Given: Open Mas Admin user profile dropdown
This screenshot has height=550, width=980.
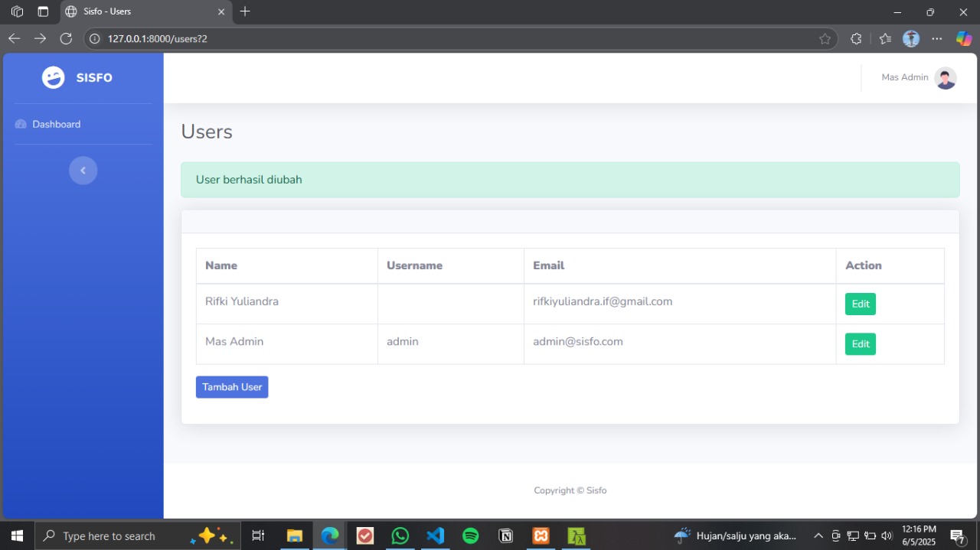Looking at the screenshot, I should point(918,78).
